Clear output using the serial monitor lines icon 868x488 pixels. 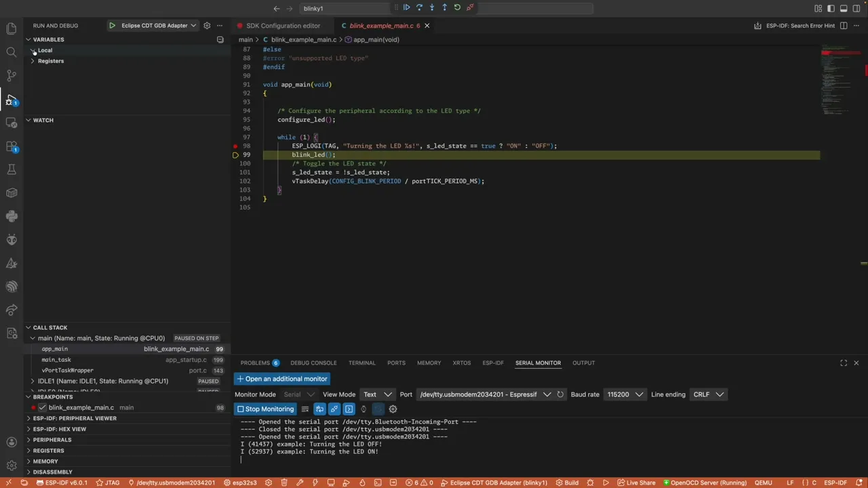pyautogui.click(x=305, y=409)
